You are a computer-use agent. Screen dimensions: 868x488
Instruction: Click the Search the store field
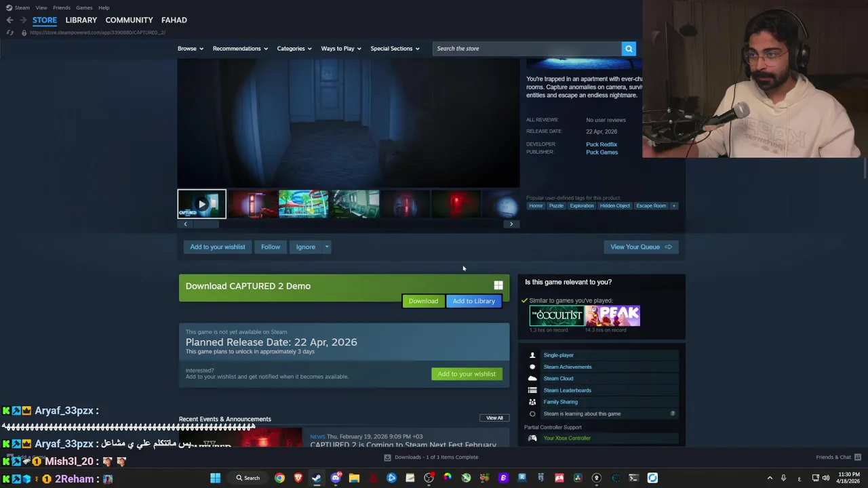point(527,49)
